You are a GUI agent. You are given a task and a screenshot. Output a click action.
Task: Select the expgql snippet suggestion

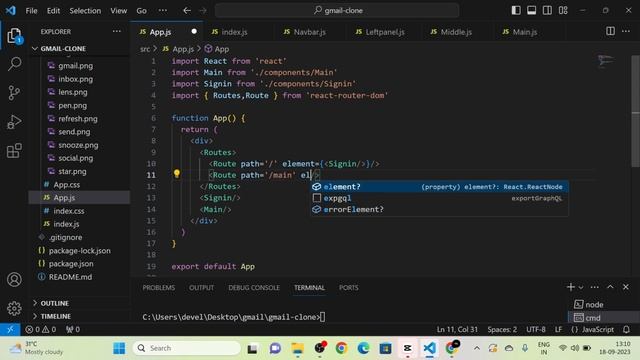pos(439,198)
